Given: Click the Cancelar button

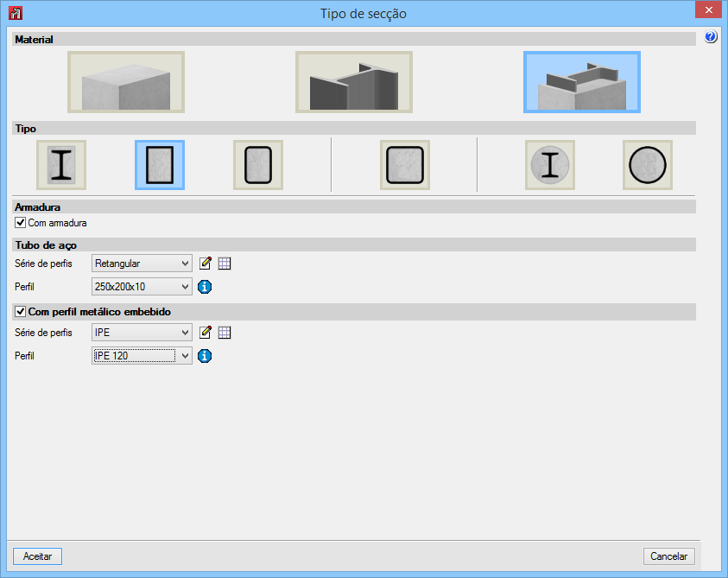Looking at the screenshot, I should (668, 556).
